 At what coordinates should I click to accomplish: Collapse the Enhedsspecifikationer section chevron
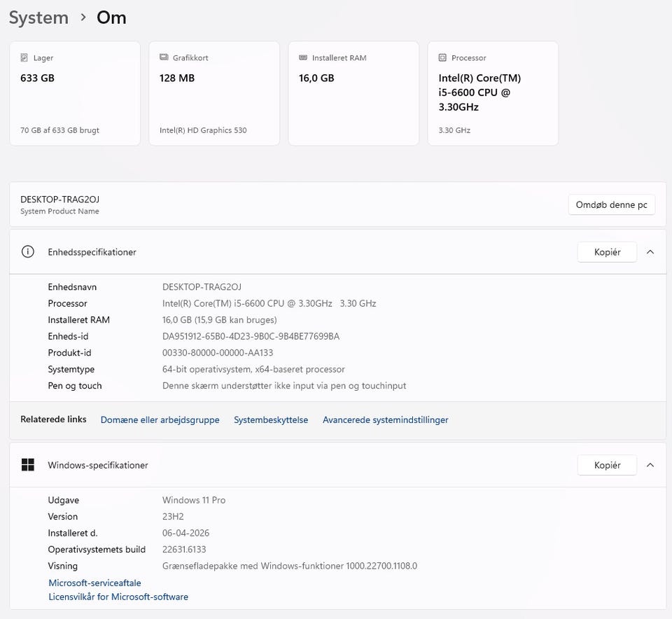[x=650, y=252]
